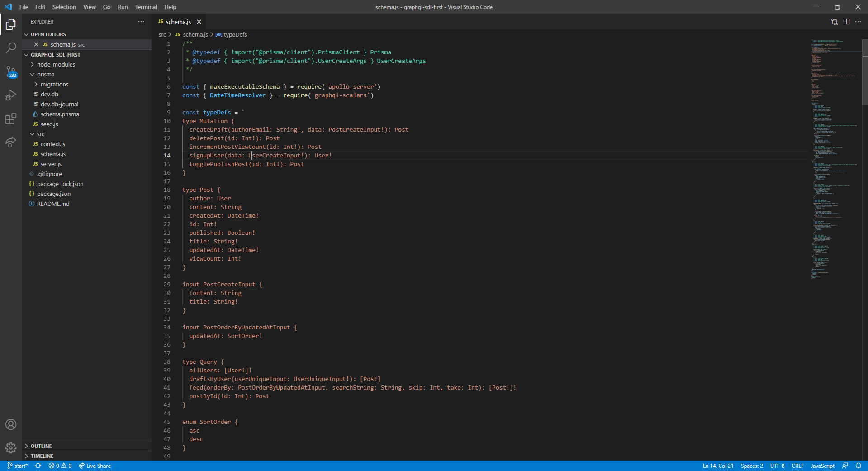Viewport: 868px width, 471px height.
Task: Expand the migrations folder
Action: [x=86, y=84]
